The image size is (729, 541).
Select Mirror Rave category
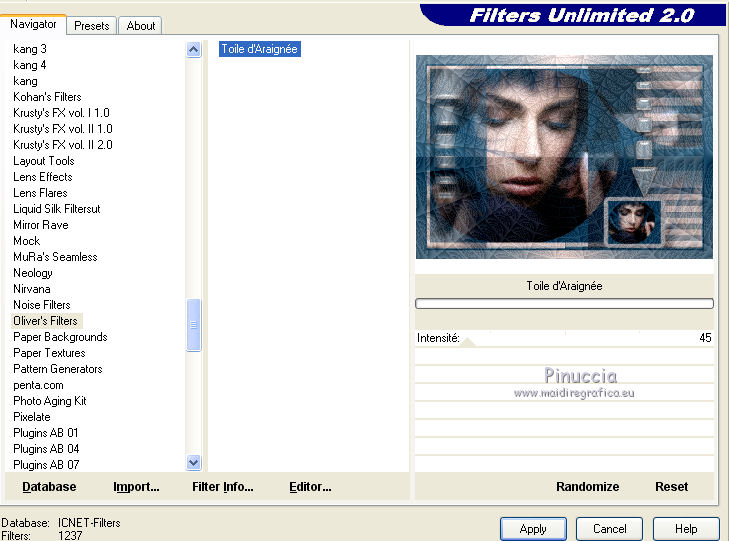(x=41, y=225)
